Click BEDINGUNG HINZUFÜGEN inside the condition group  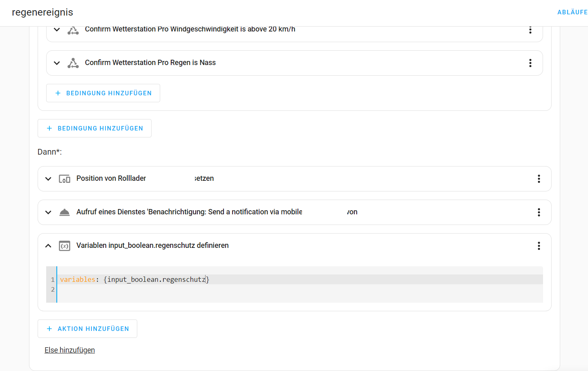tap(103, 93)
